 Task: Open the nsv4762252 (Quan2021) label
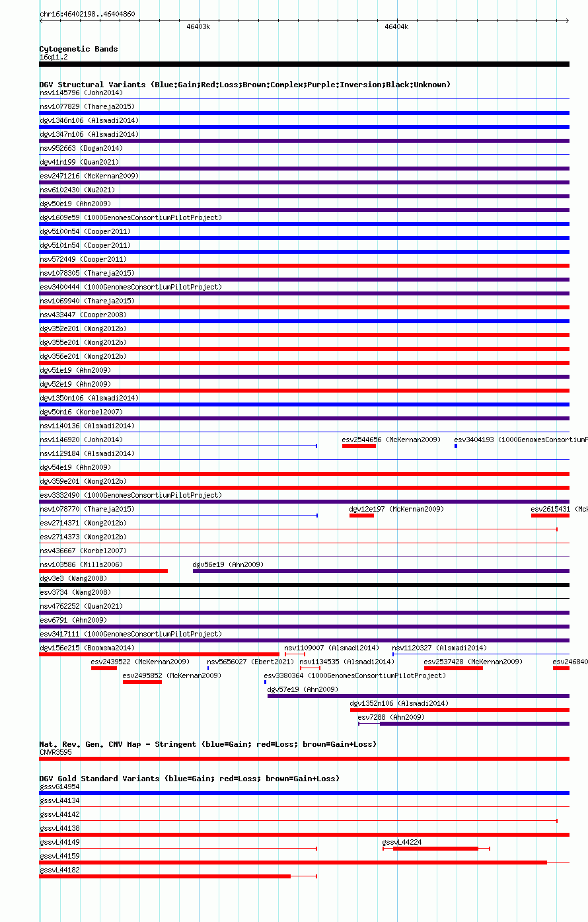(x=81, y=606)
